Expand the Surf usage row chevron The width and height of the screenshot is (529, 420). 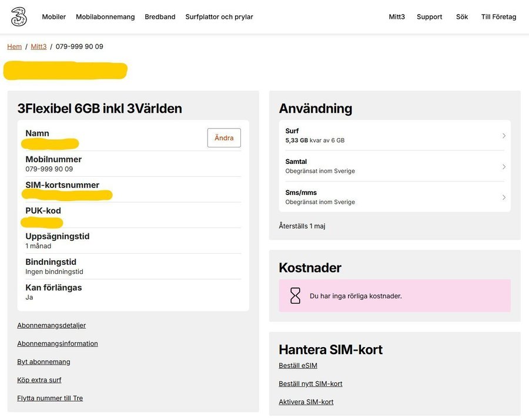pyautogui.click(x=504, y=136)
